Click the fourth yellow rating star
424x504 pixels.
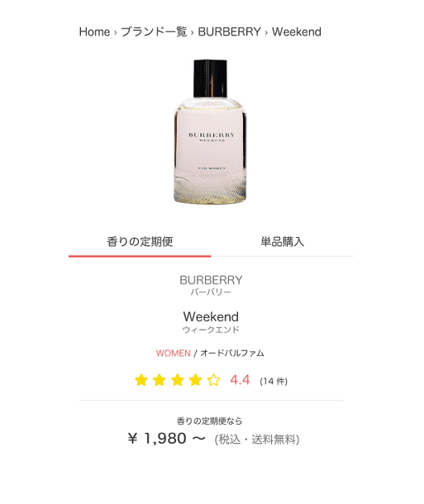point(195,380)
